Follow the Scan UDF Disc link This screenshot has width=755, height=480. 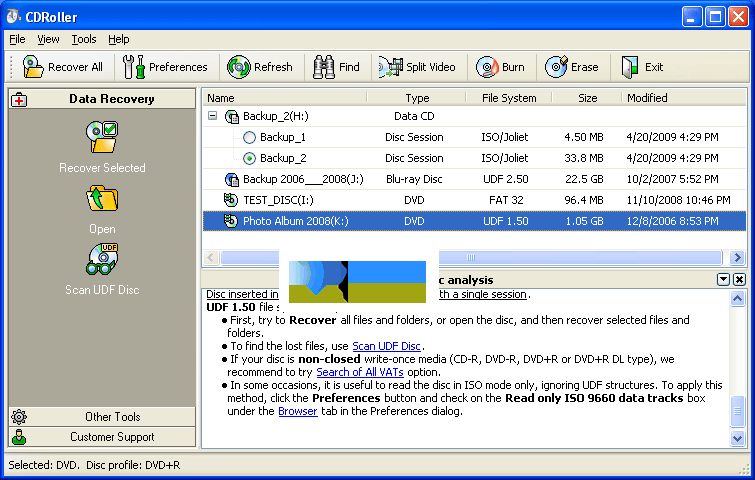tap(386, 346)
